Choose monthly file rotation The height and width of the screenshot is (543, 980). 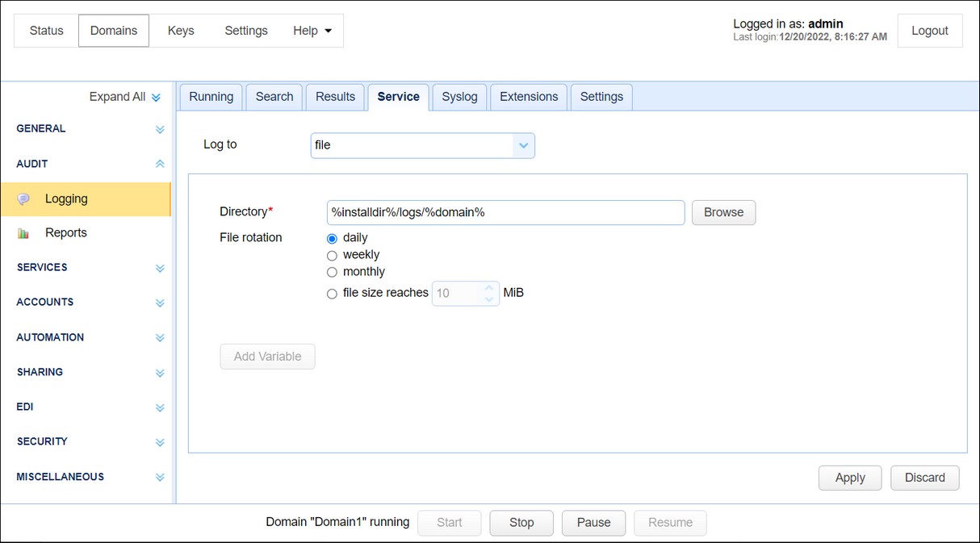click(x=332, y=272)
